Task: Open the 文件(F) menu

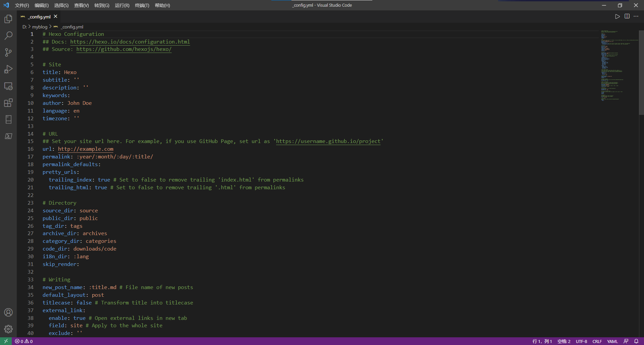Action: coord(22,5)
